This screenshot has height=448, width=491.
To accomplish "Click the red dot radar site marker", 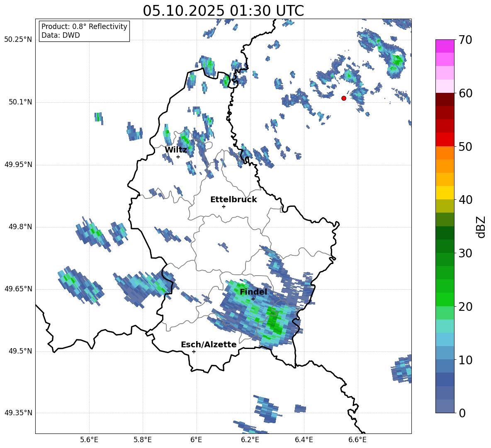I will tap(344, 98).
